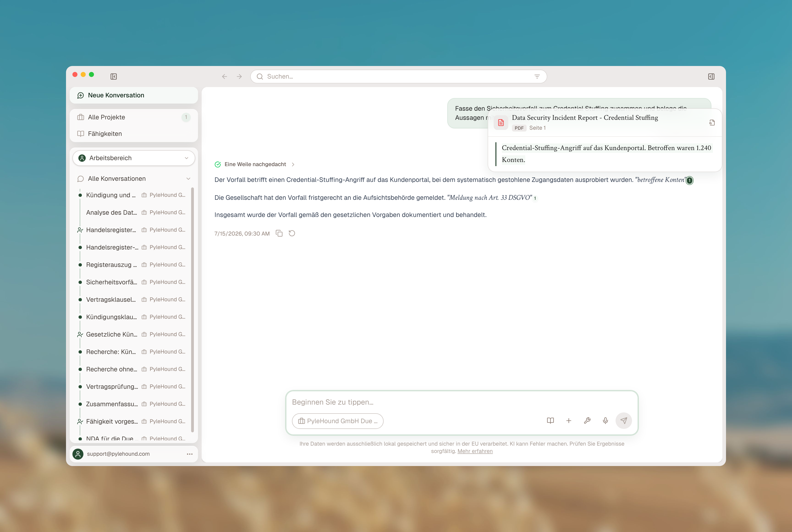
Task: Toggle the right side panel icon
Action: tap(711, 77)
